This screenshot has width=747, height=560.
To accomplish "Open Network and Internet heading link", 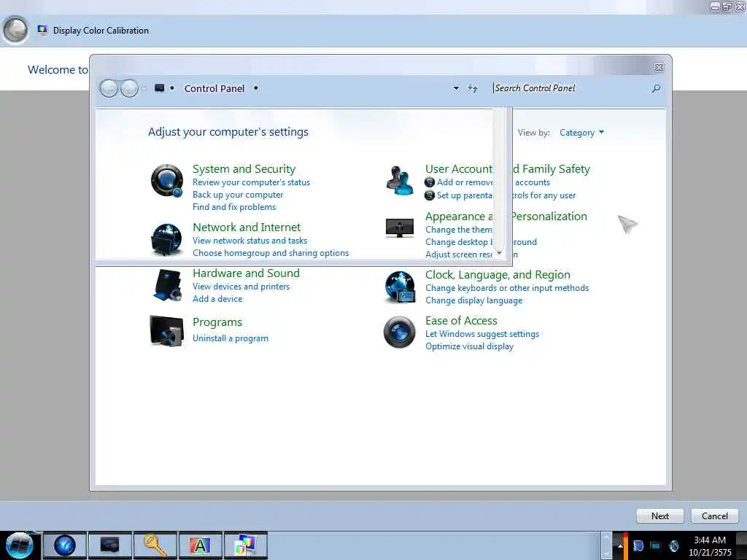I will pos(247,227).
